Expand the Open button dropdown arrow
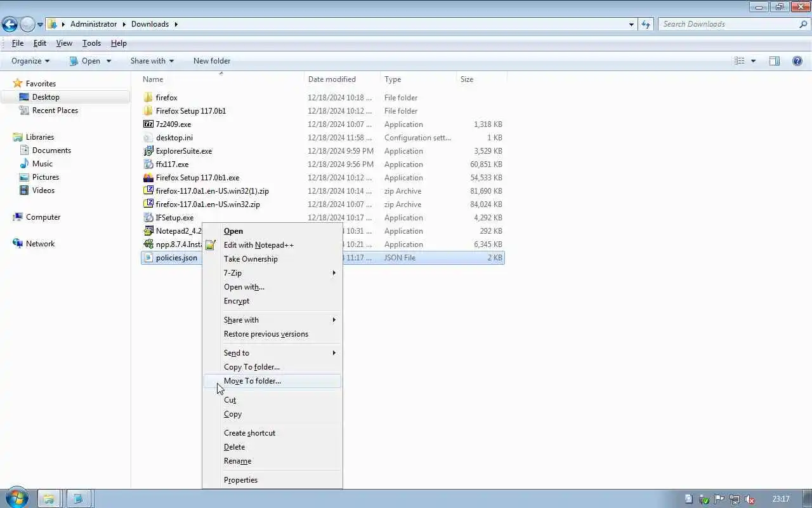This screenshot has height=508, width=812. [x=108, y=61]
